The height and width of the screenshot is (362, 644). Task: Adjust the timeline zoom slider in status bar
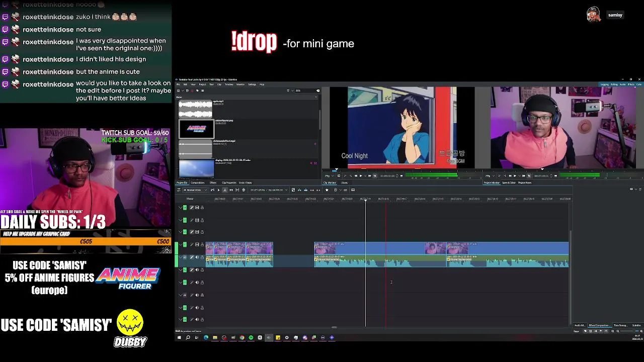[x=629, y=331]
